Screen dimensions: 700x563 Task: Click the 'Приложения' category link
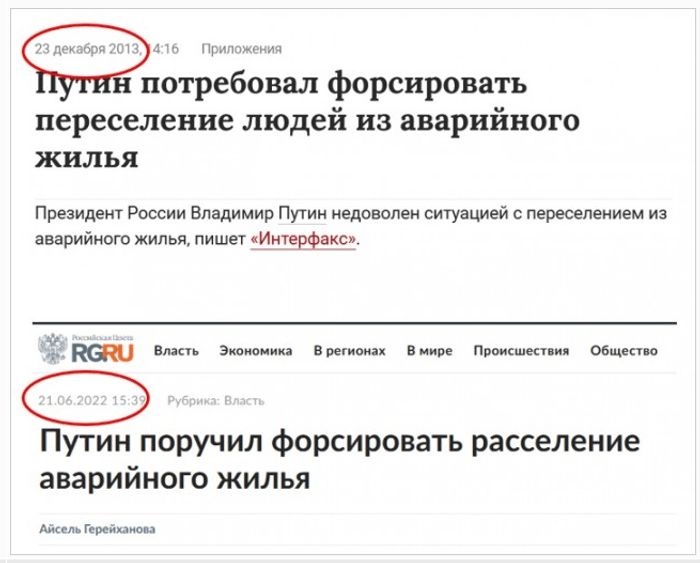(x=241, y=48)
